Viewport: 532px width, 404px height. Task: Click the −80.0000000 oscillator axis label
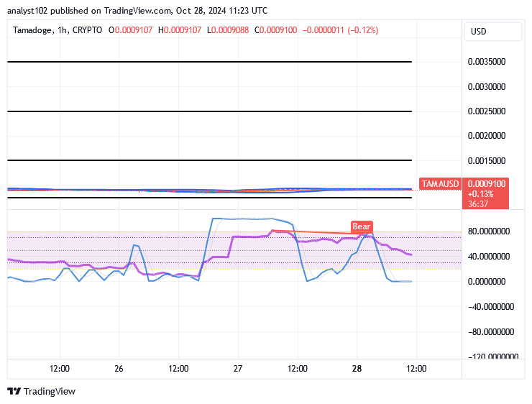click(x=491, y=331)
